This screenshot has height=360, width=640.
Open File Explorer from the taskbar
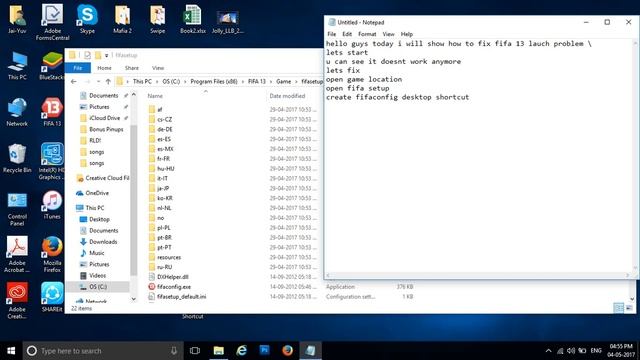(x=219, y=351)
